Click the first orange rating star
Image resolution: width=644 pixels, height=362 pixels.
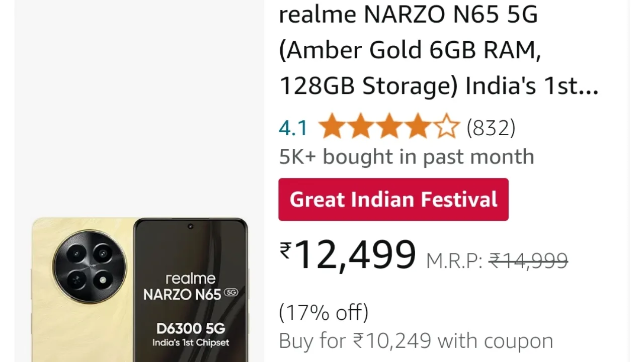coord(332,126)
